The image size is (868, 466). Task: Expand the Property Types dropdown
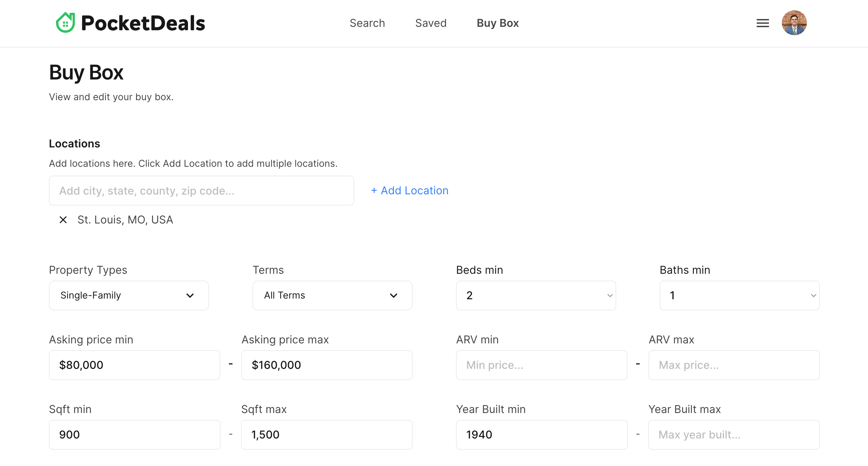(129, 295)
